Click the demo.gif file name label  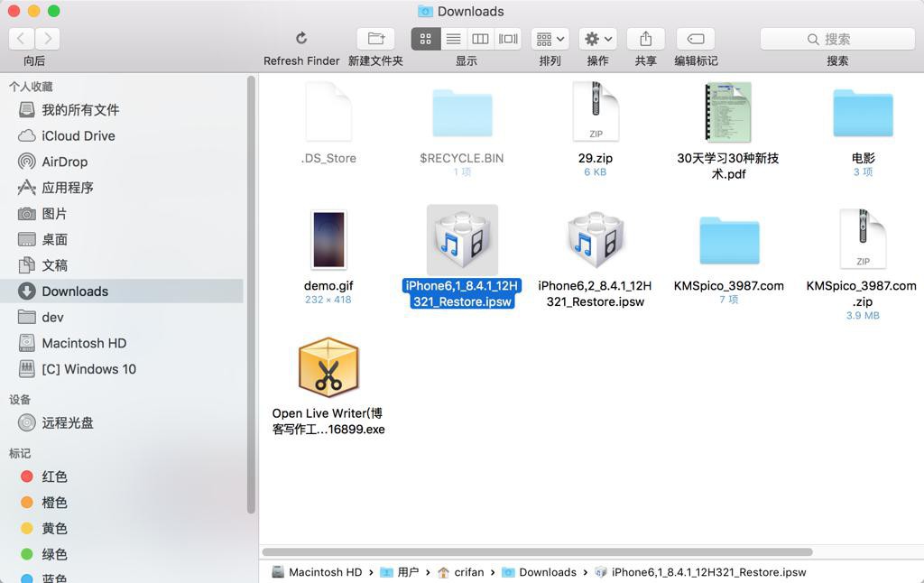328,285
